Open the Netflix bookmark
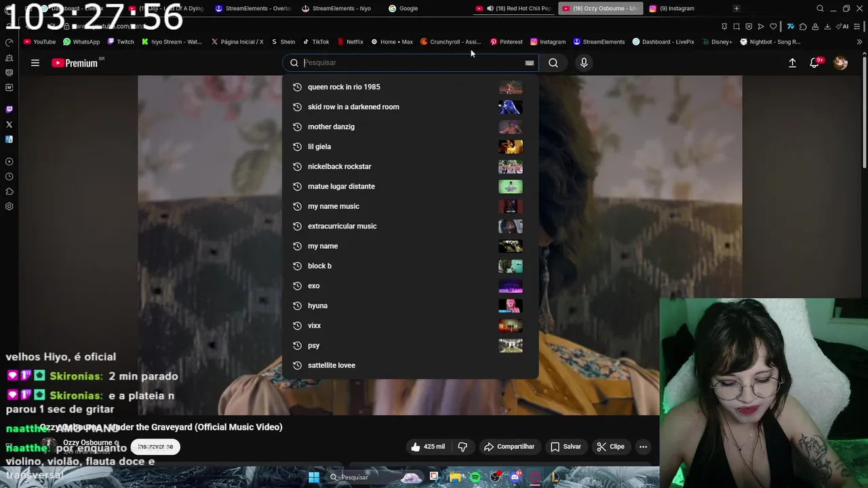The width and height of the screenshot is (868, 488). tap(350, 41)
